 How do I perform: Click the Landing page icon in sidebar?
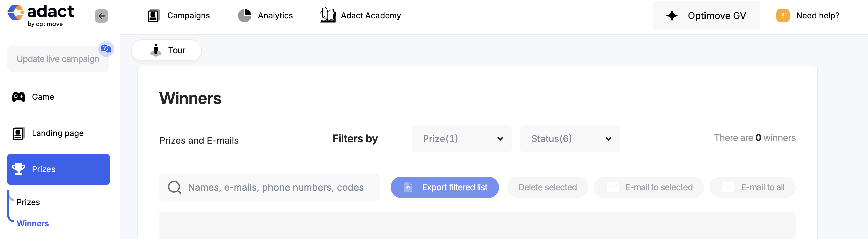[x=18, y=133]
